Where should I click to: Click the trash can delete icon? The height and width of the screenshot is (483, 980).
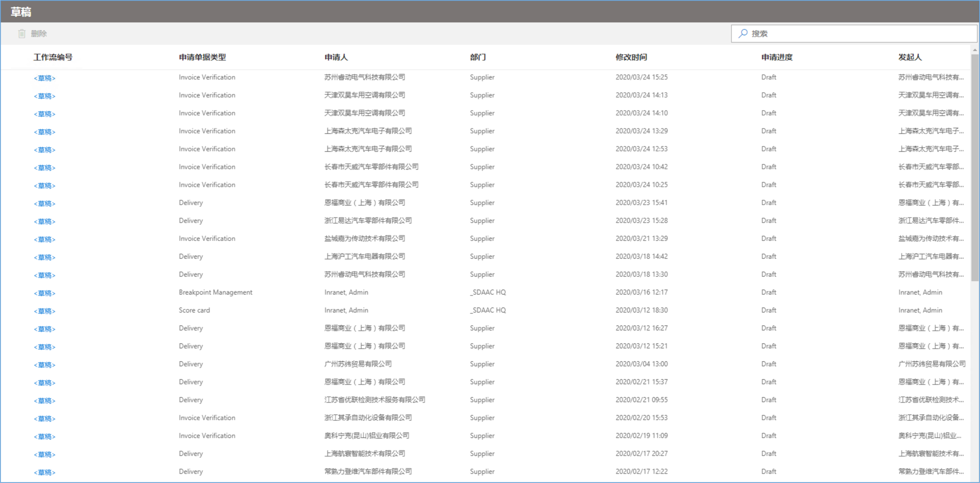coord(22,34)
